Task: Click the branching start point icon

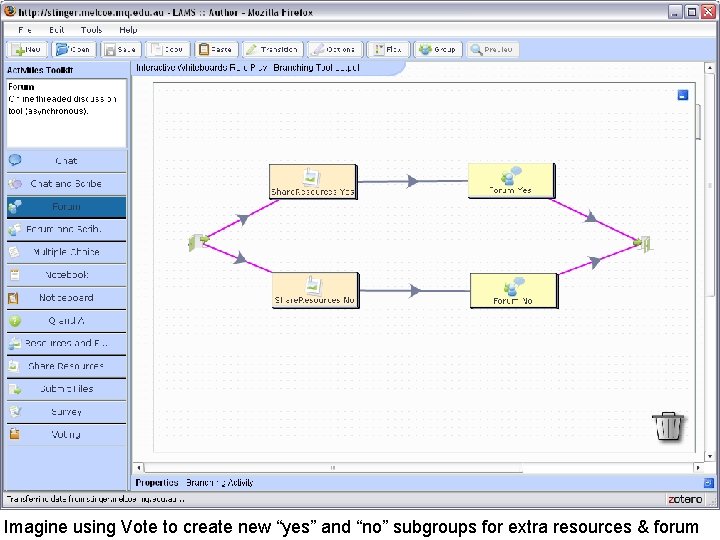Action: [x=198, y=242]
